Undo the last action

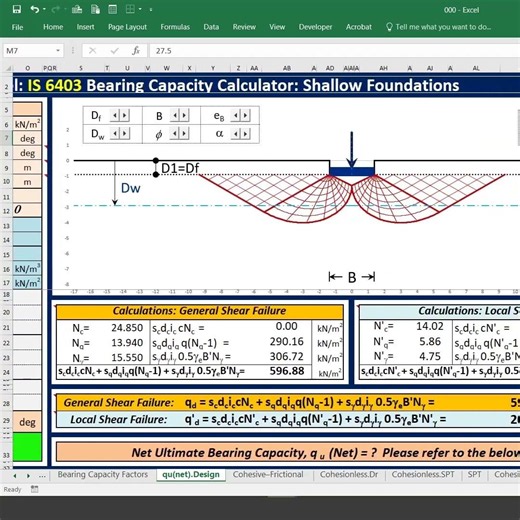[x=35, y=9]
